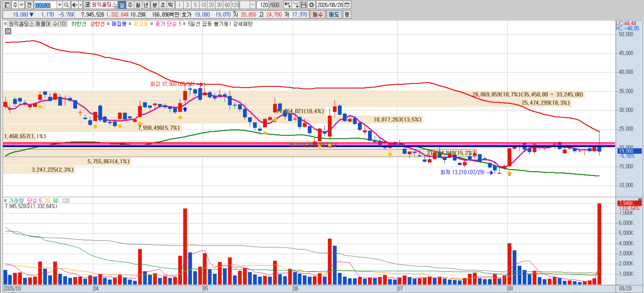Click the close icon on volume panel

point(640,200)
